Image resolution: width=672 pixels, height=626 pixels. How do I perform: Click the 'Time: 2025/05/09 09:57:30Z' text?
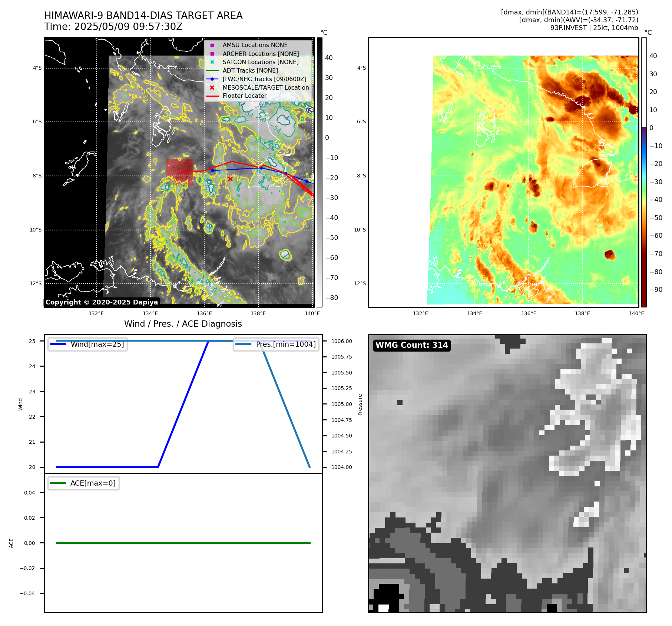pos(113,27)
